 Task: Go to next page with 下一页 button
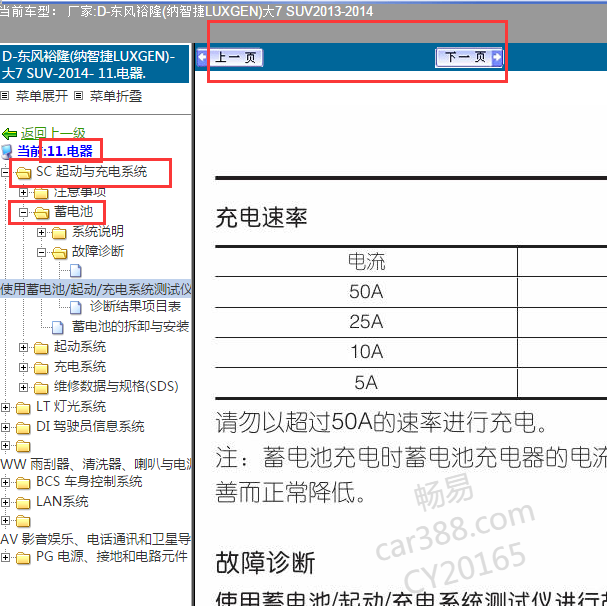(x=469, y=58)
